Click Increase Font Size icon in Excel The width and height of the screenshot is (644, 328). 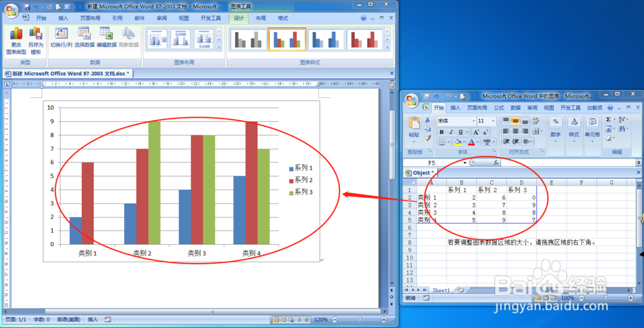tap(476, 132)
